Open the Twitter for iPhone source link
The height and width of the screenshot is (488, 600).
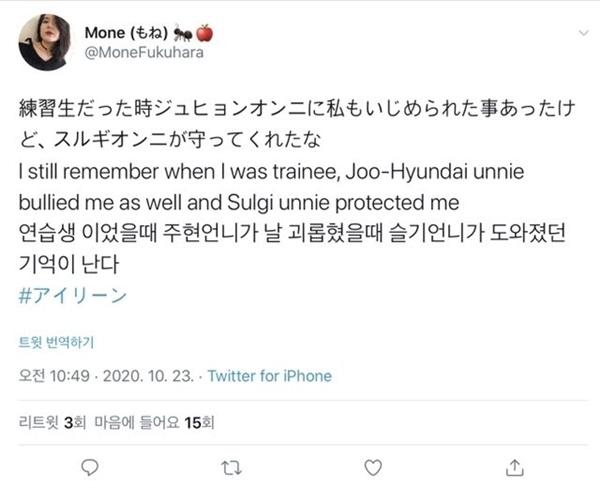pos(269,376)
